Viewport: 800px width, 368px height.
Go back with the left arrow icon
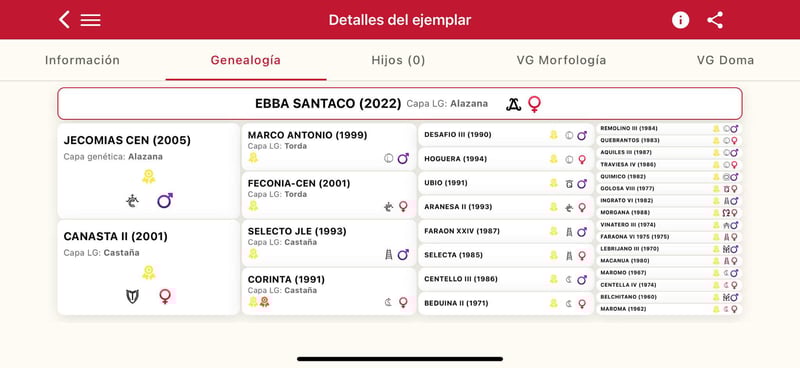coord(64,20)
